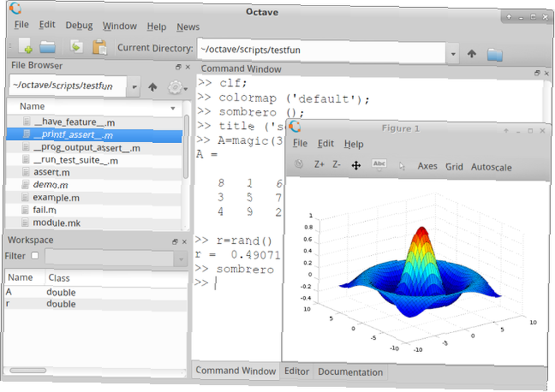Toggle Grid in Figure 1 toolbar
The height and width of the screenshot is (392, 555).
click(x=454, y=167)
